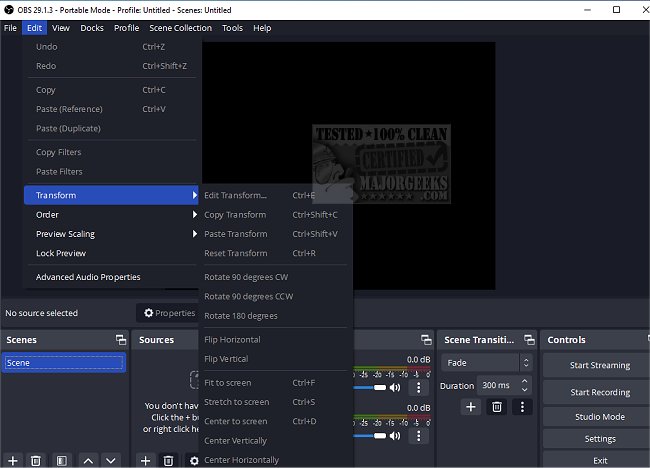Open scene filters icon in Scenes dock
The width and height of the screenshot is (650, 468).
click(61, 461)
